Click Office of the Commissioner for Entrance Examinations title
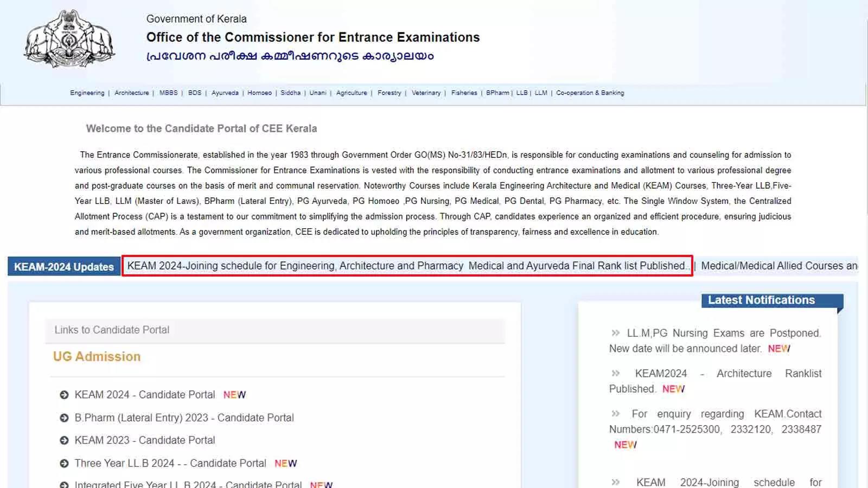868x488 pixels. pyautogui.click(x=313, y=37)
